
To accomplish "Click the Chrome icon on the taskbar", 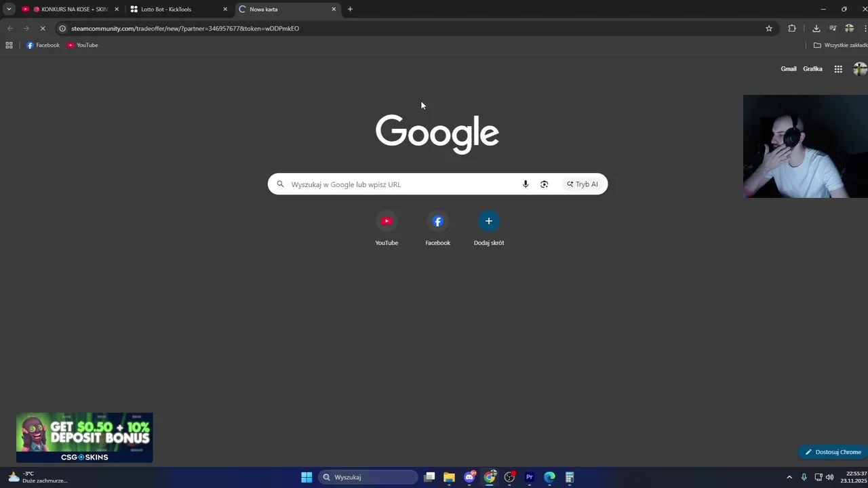I will 490,477.
